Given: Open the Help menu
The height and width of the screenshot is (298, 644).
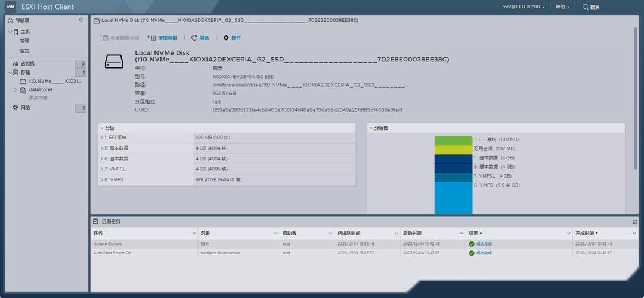Looking at the screenshot, I should (x=562, y=7).
